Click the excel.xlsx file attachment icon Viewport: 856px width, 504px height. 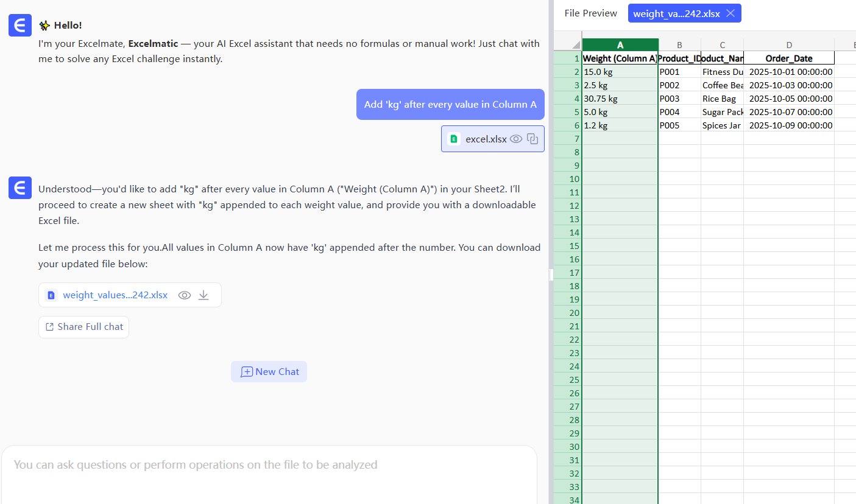[x=454, y=139]
